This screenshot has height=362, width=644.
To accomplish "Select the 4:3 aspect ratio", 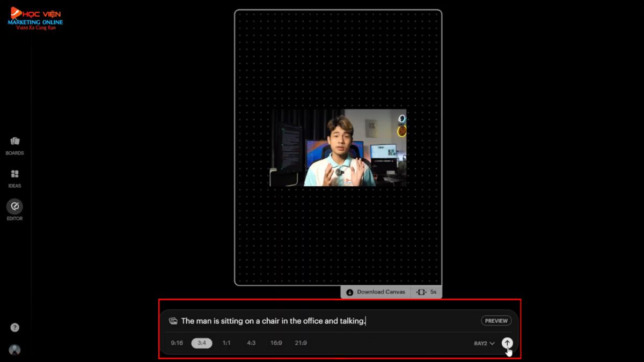I will click(x=251, y=343).
